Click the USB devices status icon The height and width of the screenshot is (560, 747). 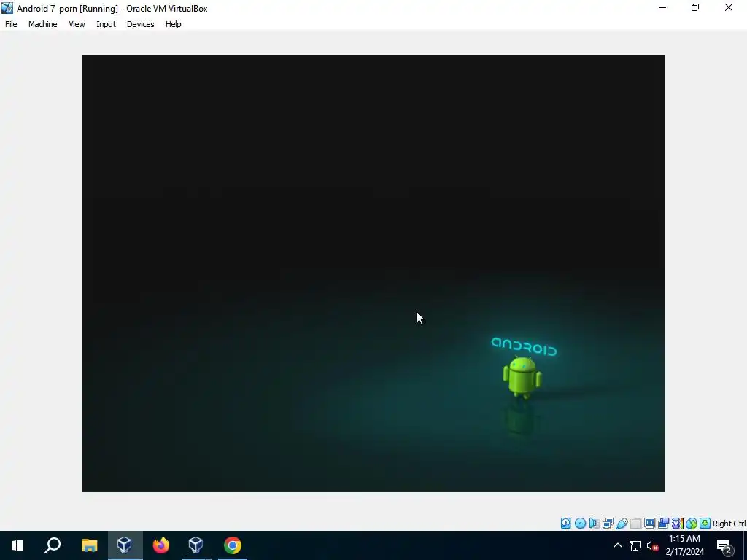[x=622, y=524]
